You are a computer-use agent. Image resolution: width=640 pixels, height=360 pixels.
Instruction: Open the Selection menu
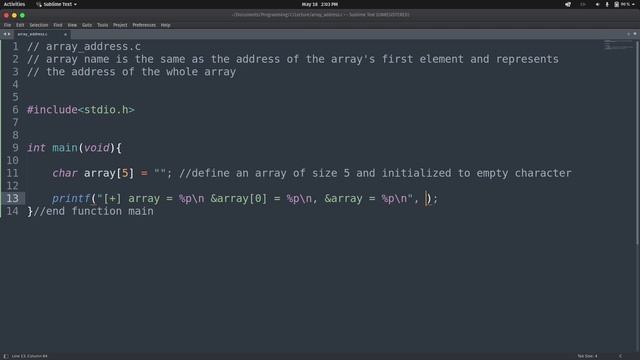click(39, 25)
